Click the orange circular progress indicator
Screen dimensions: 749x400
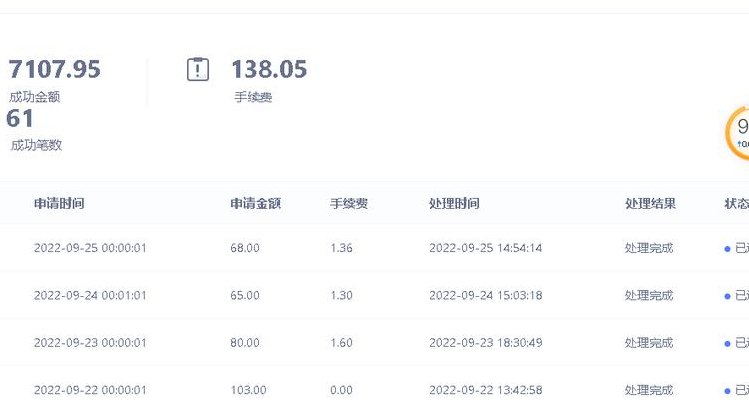[x=738, y=132]
